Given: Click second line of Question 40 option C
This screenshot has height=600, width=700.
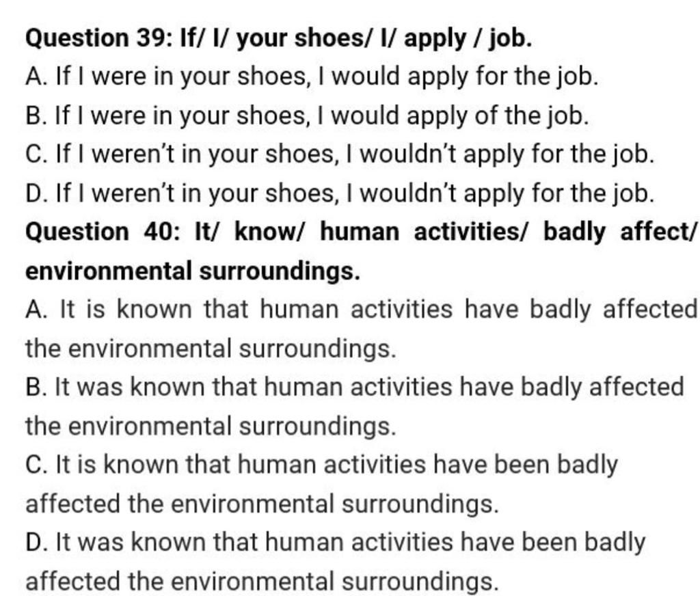Looking at the screenshot, I should (x=262, y=504).
